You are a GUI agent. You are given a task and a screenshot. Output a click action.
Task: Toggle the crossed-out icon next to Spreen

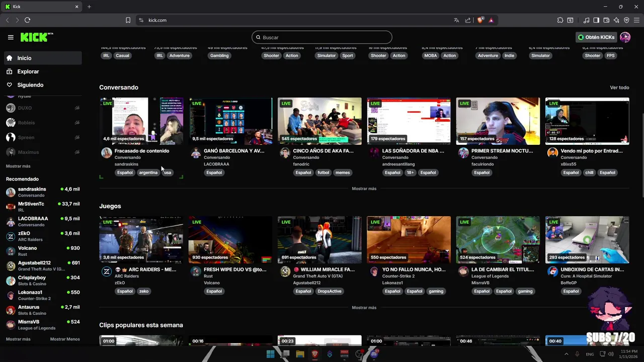[x=77, y=137]
